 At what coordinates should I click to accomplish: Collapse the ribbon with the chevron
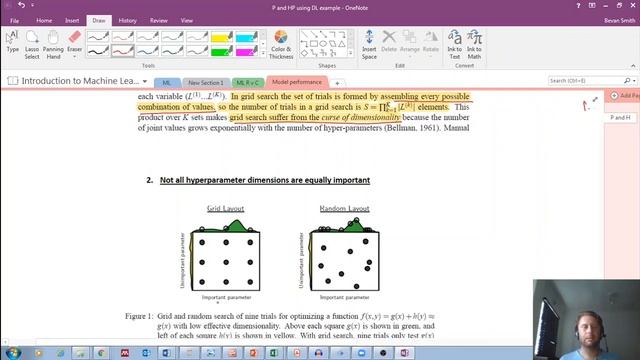pos(633,66)
